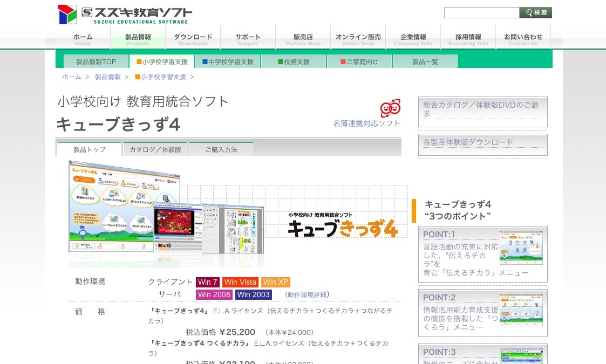Image resolution: width=606 pixels, height=364 pixels.
Task: Select the 小学校学習支援 sub-navigation tab
Action: click(162, 61)
